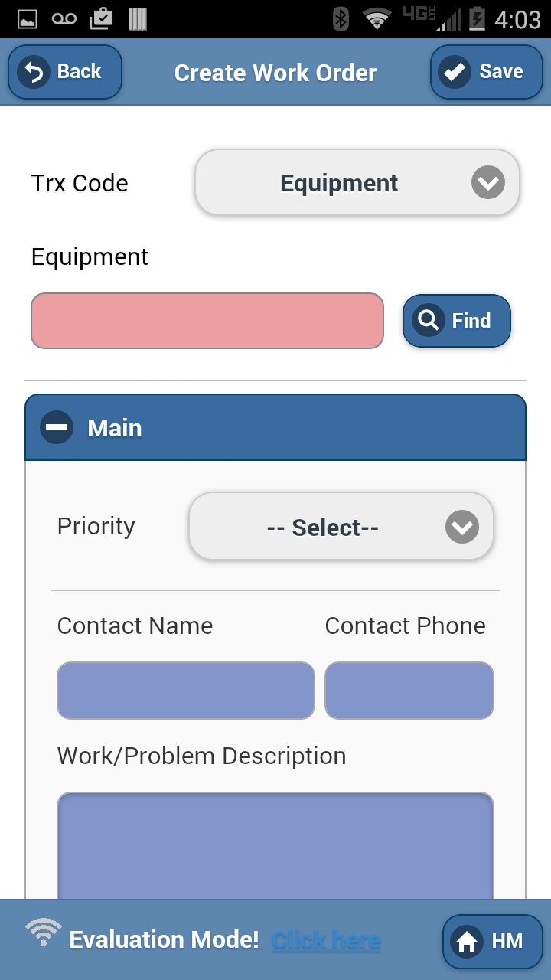Open the Trx Code dropdown
551x980 pixels.
339,183
